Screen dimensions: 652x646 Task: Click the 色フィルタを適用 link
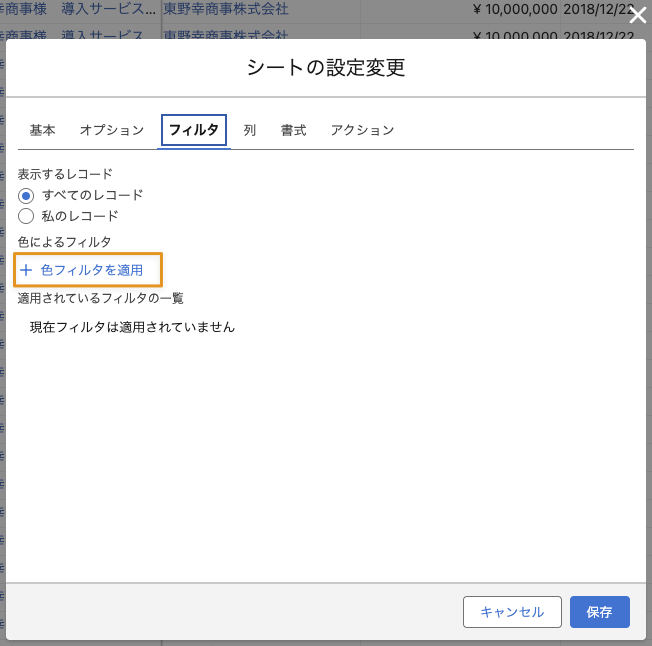coord(92,270)
